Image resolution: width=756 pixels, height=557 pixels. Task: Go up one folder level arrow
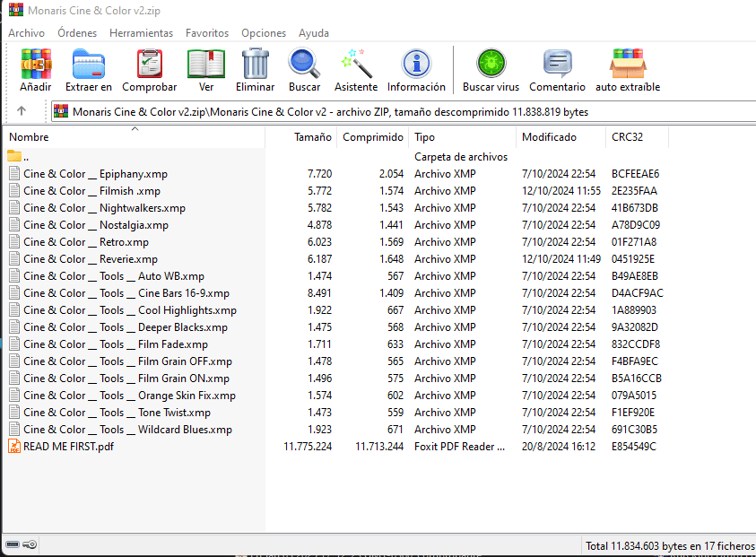point(22,111)
